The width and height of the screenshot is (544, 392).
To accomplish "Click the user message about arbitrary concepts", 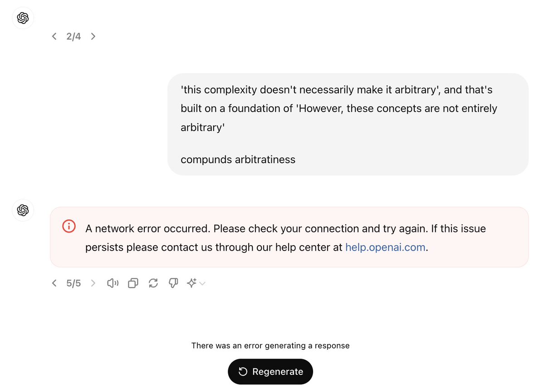I will [348, 124].
